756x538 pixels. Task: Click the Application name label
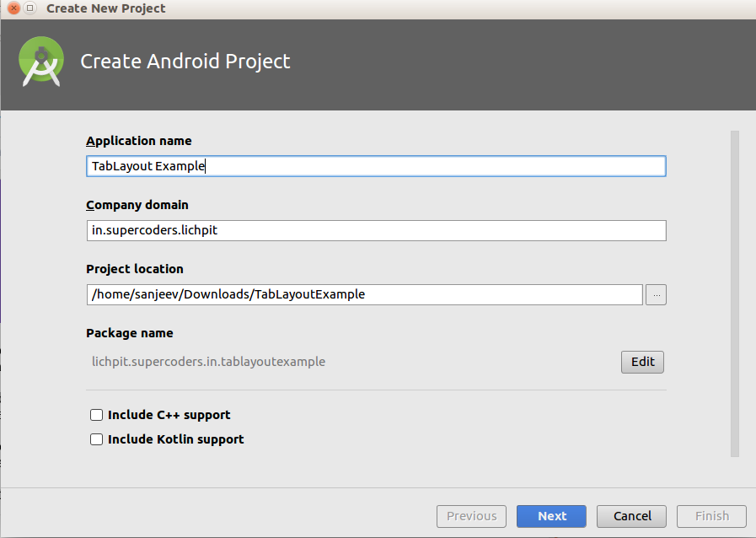pos(139,141)
